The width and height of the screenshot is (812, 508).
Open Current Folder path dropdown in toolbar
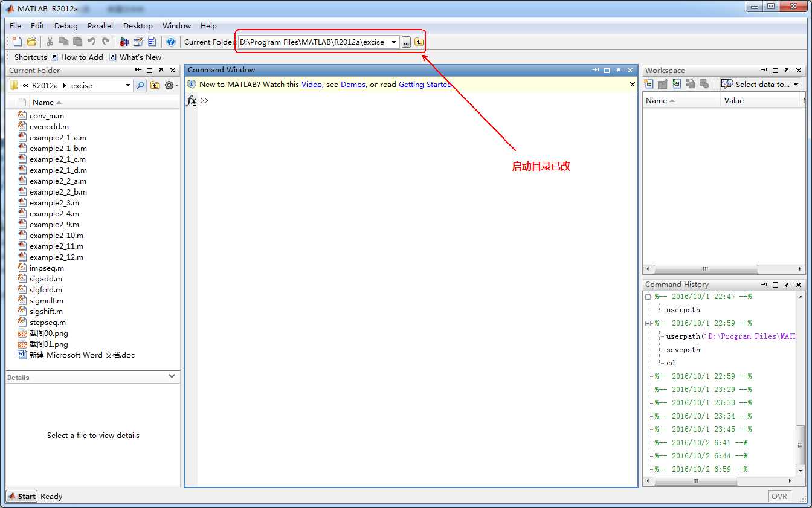point(394,42)
